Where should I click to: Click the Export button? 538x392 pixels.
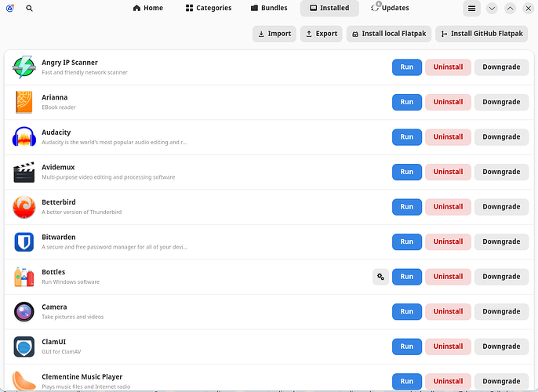click(x=322, y=34)
